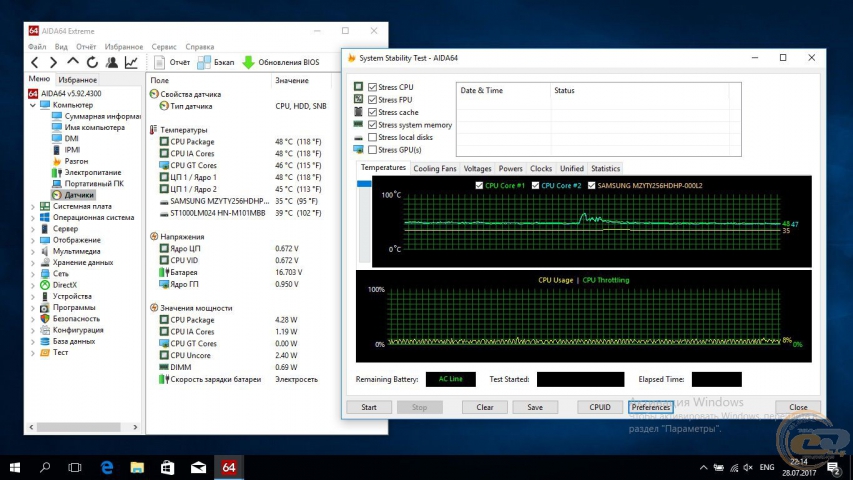Open Microsoft Store from the taskbar
853x480 pixels.
[x=168, y=467]
